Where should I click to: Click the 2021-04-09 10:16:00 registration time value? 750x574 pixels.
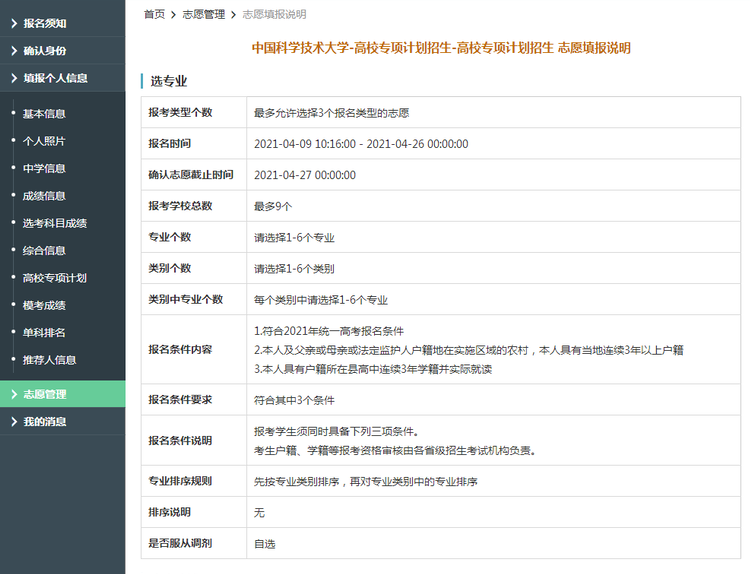(361, 144)
